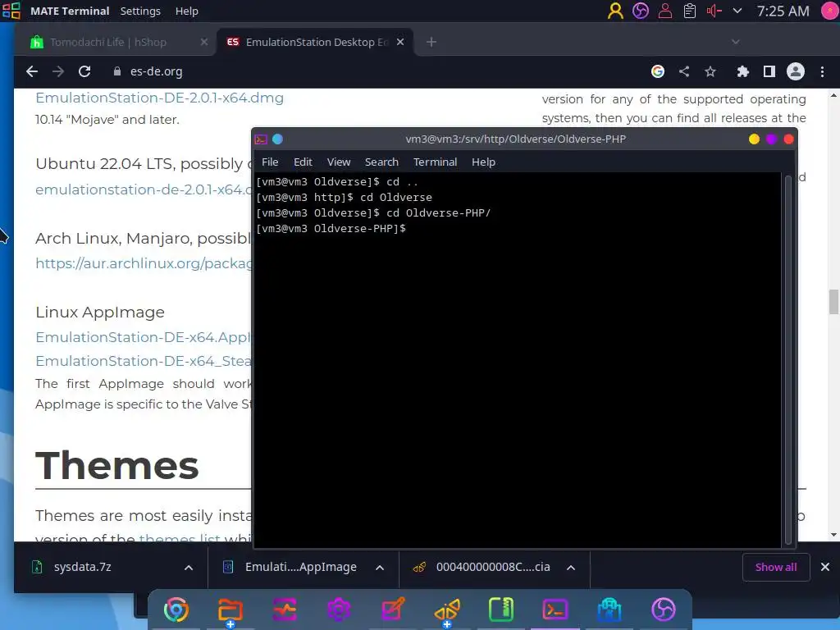Open the Help menu in the top panel
Screen dimensions: 840x630
pos(186,11)
